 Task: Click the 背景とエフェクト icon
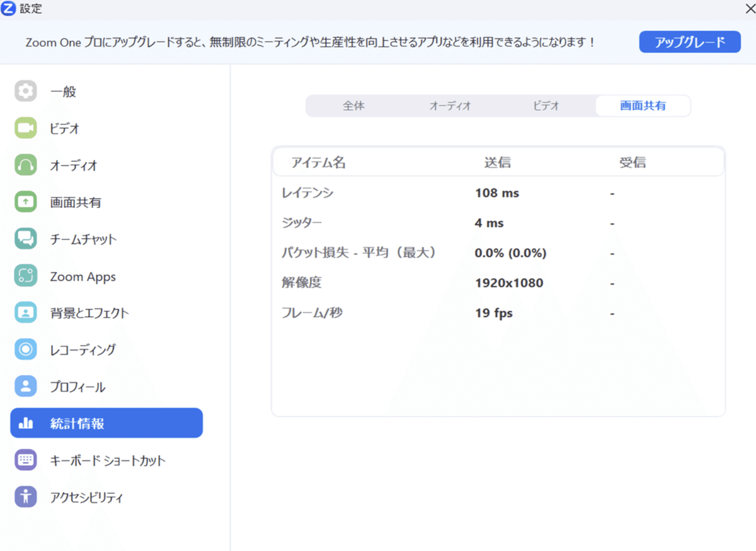pos(26,313)
